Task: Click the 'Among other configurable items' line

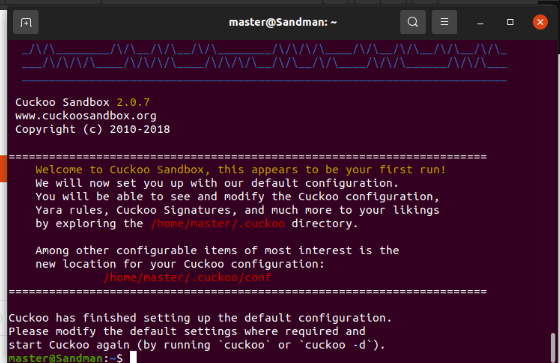Action: [217, 250]
